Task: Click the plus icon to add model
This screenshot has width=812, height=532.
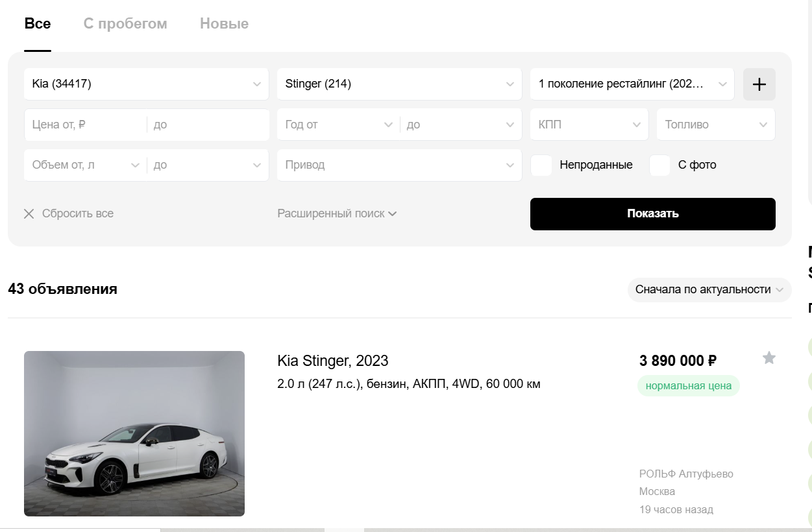Action: 759,84
